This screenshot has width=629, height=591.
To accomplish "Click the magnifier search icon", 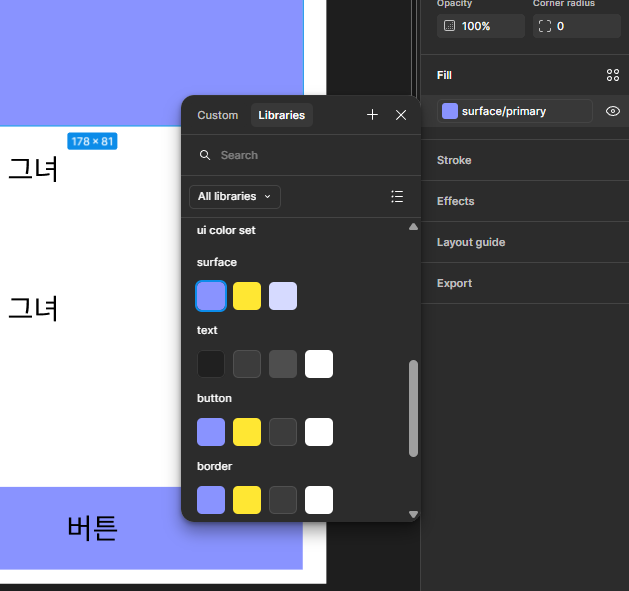I will coord(205,155).
